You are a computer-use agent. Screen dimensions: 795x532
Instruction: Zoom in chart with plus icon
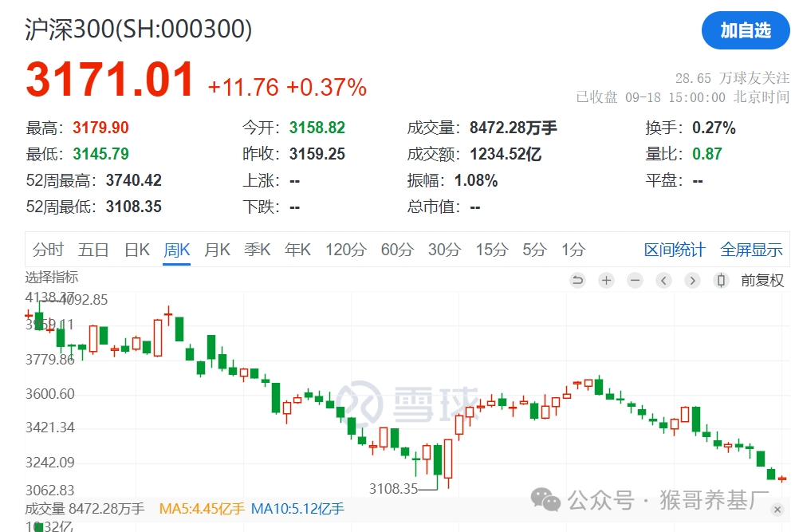(x=606, y=280)
